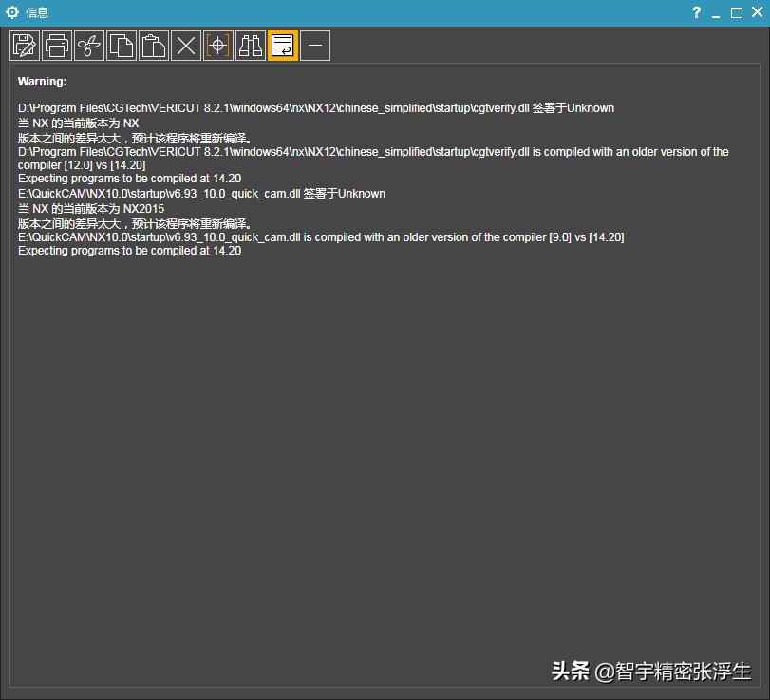770x700 pixels.
Task: Paste text using the clipboard icon
Action: [x=154, y=45]
